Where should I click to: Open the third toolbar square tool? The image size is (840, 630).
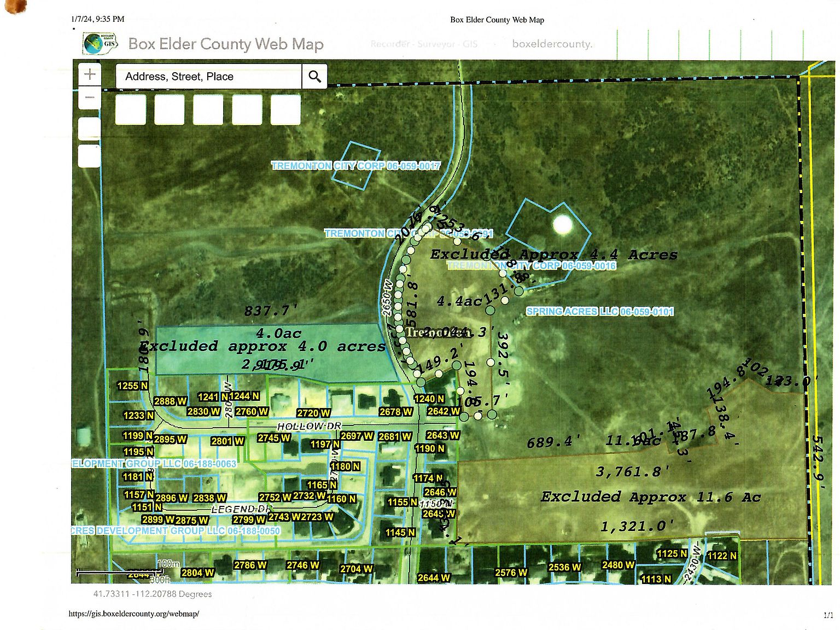[208, 110]
